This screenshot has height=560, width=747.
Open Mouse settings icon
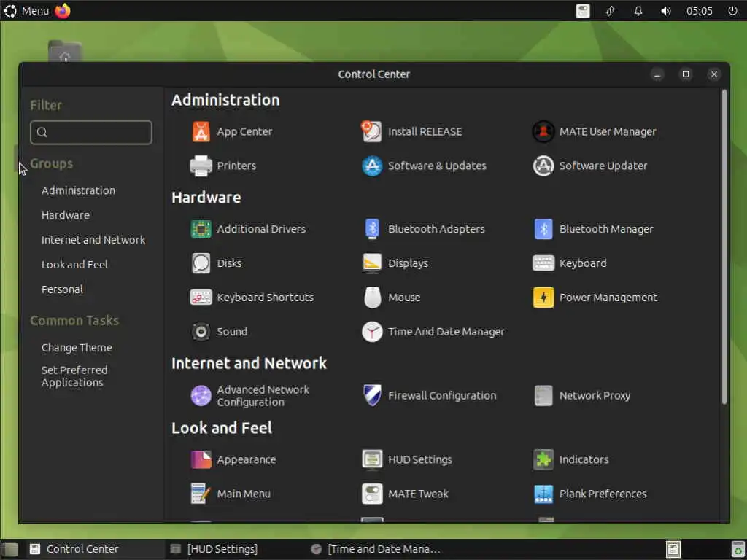coord(371,297)
